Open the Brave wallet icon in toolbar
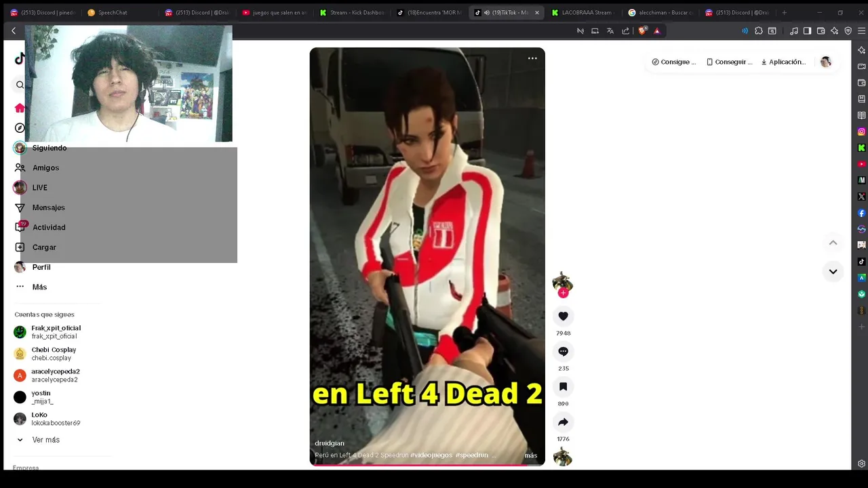Screen dimensions: 868x488 coord(821,30)
